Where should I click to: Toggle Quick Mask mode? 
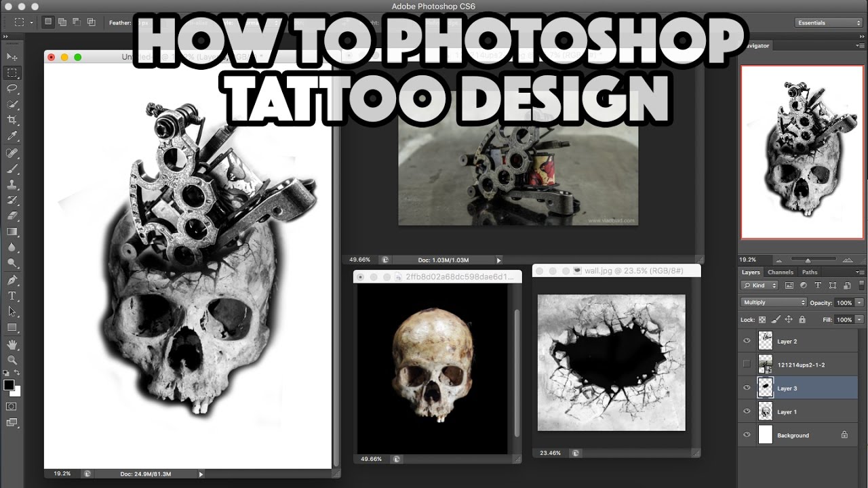tap(12, 406)
